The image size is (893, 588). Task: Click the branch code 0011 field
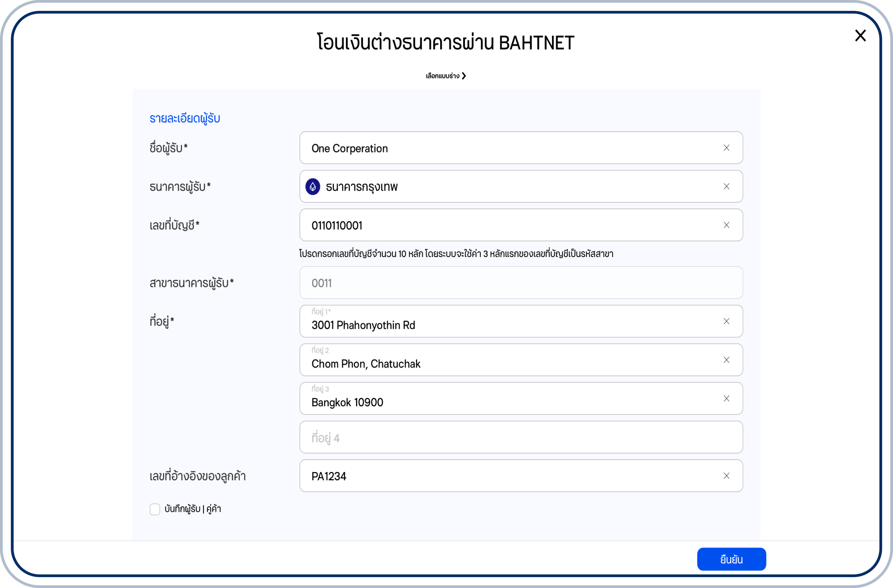pos(520,283)
